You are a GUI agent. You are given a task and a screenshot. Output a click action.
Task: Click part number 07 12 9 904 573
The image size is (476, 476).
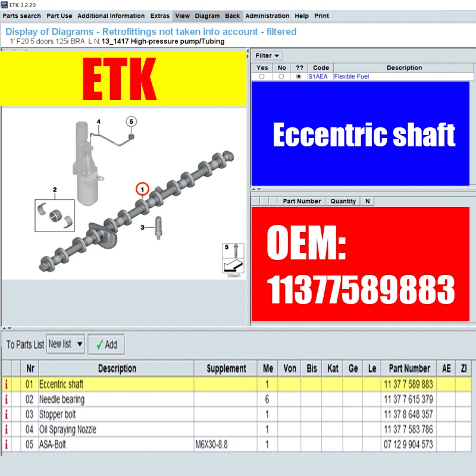click(408, 444)
